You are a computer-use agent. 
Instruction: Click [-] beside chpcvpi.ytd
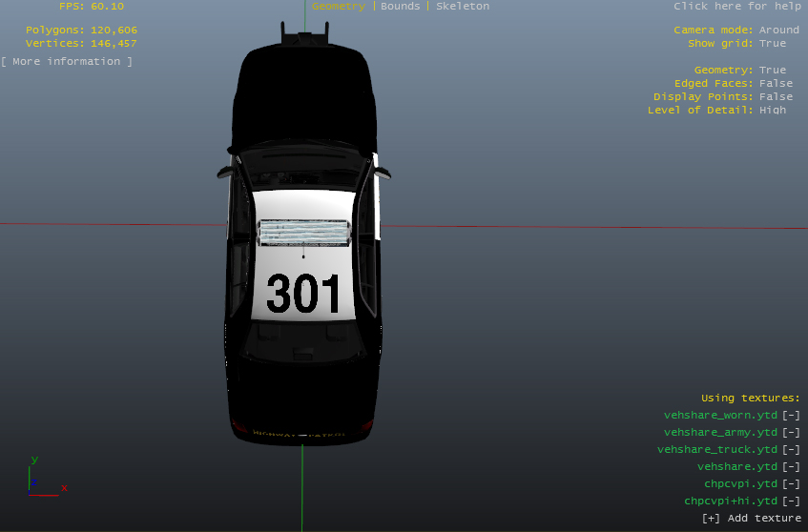(x=790, y=483)
